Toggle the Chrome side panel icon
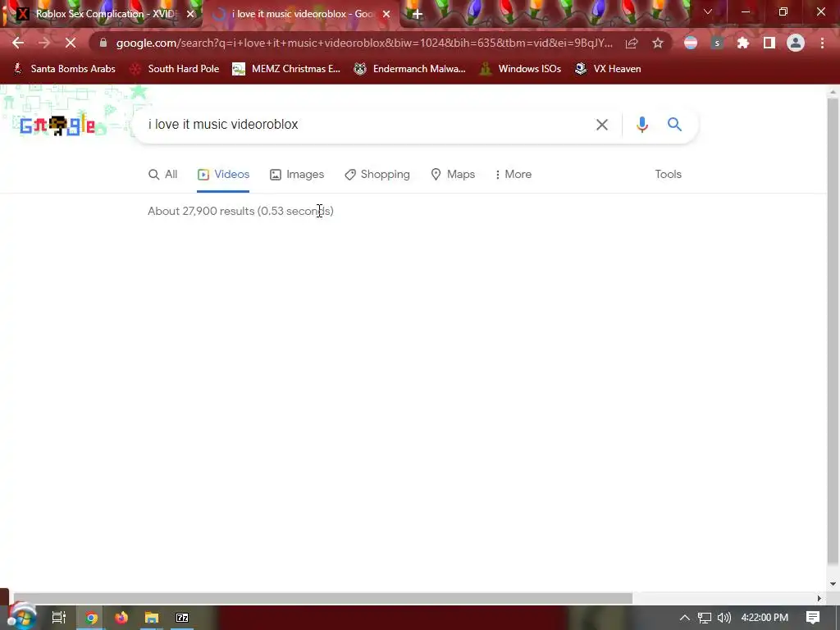The image size is (840, 630). tap(769, 43)
